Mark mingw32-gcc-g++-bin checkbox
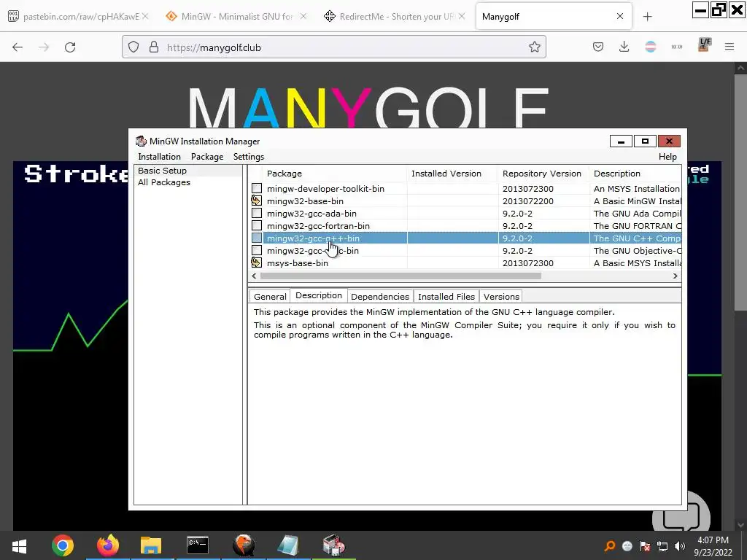The width and height of the screenshot is (747, 560). click(x=257, y=238)
